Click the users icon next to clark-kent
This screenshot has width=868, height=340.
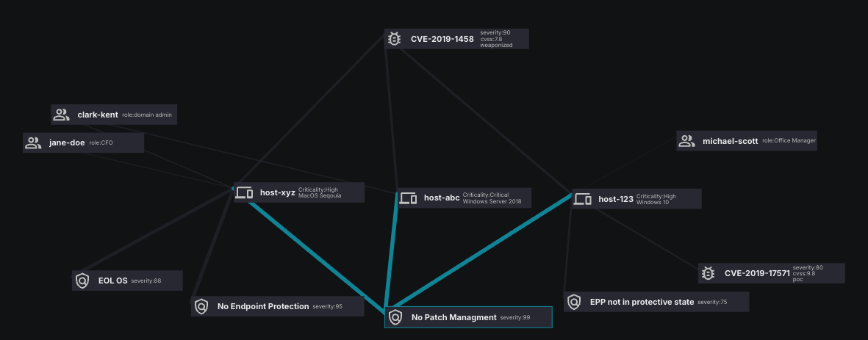pos(61,115)
